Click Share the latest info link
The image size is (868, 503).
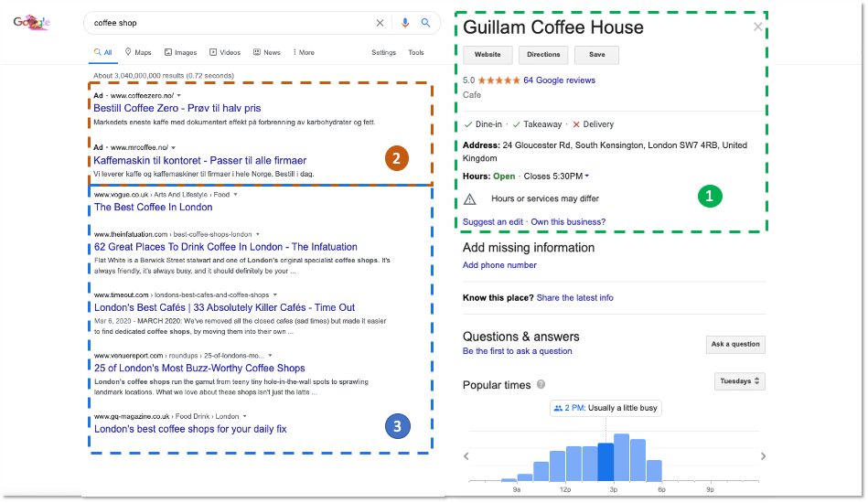pyautogui.click(x=574, y=298)
